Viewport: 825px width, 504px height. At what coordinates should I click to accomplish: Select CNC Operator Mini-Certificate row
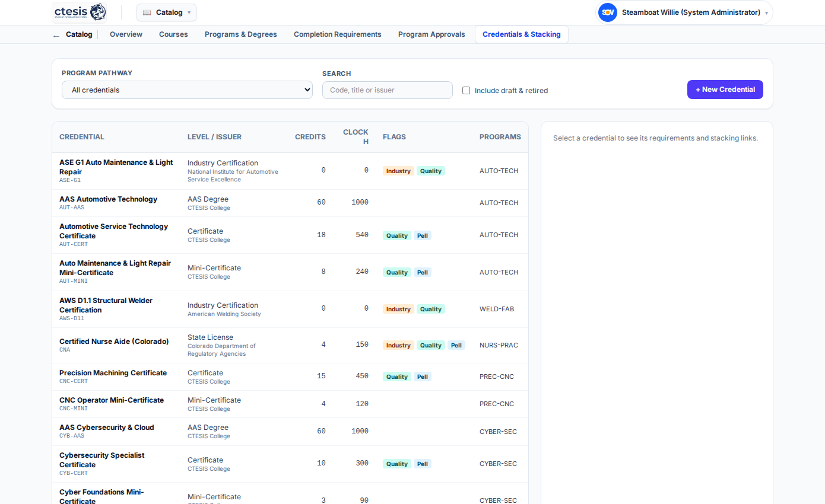tap(290, 404)
